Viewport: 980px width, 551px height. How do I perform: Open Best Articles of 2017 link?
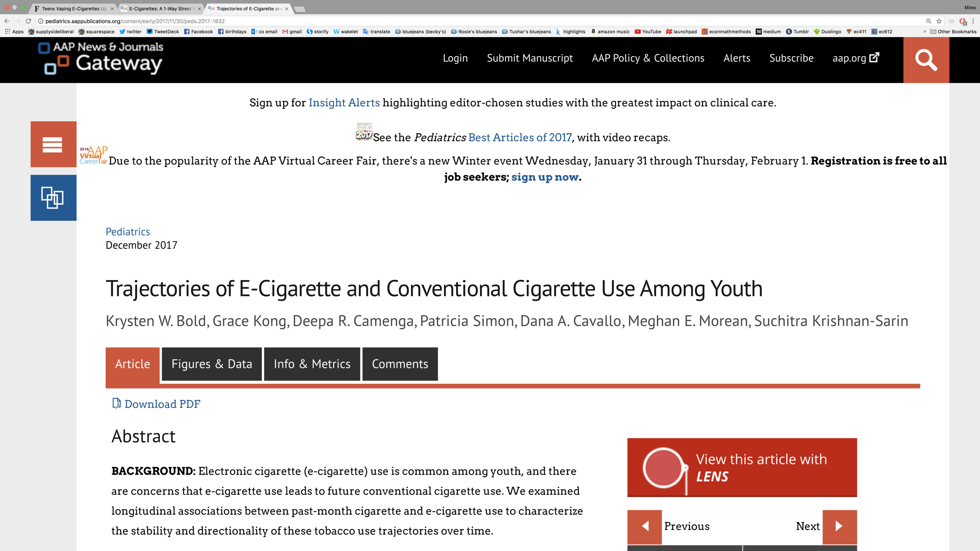click(520, 138)
